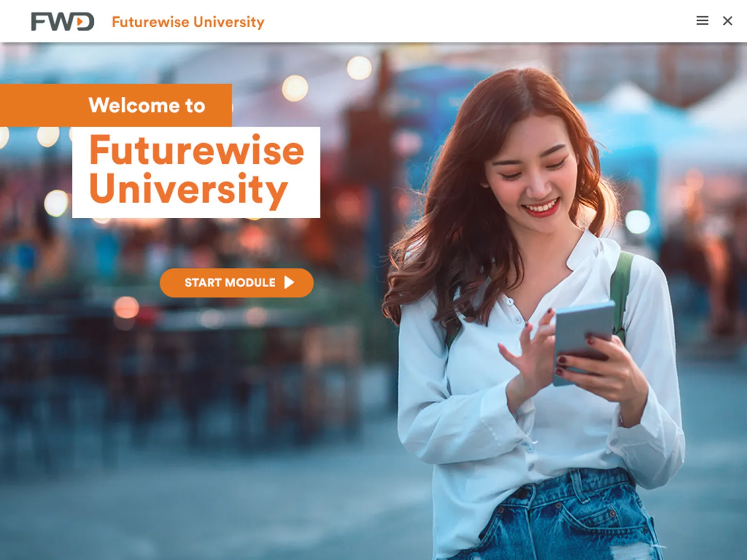Click the word University in large heading
747x560 pixels.
(x=189, y=190)
